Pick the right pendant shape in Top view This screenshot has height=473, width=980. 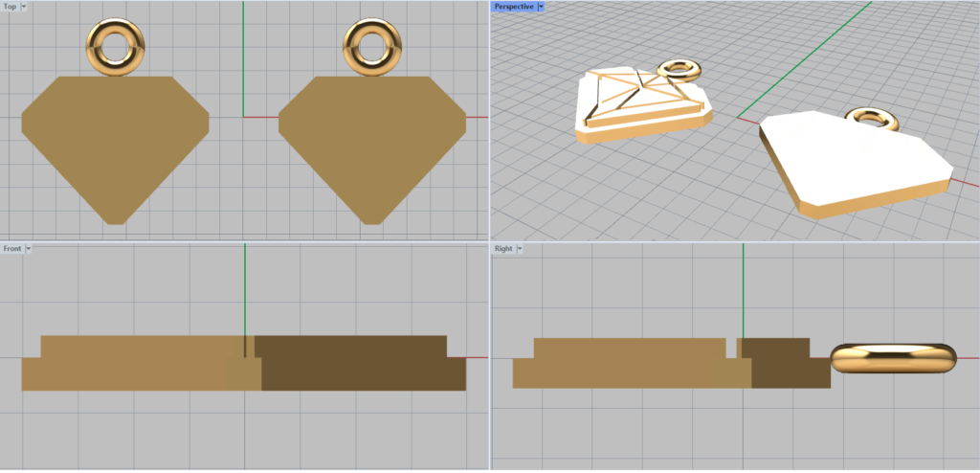[371, 144]
